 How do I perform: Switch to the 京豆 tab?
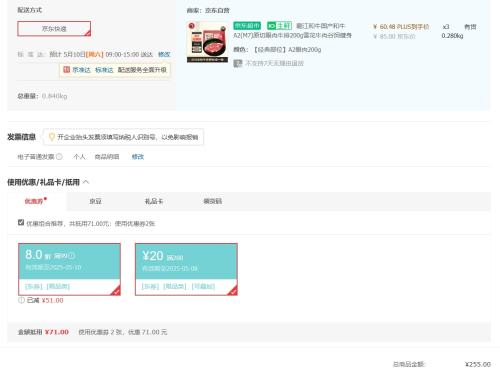95,201
